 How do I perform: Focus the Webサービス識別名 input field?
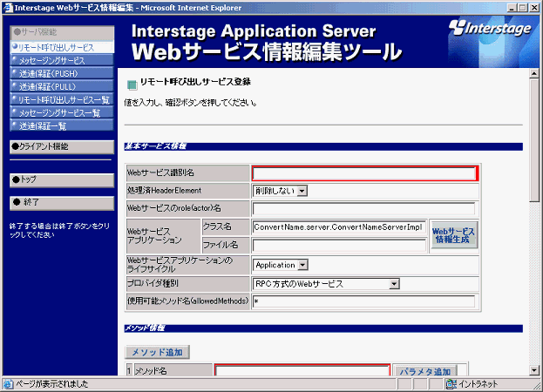tap(365, 173)
